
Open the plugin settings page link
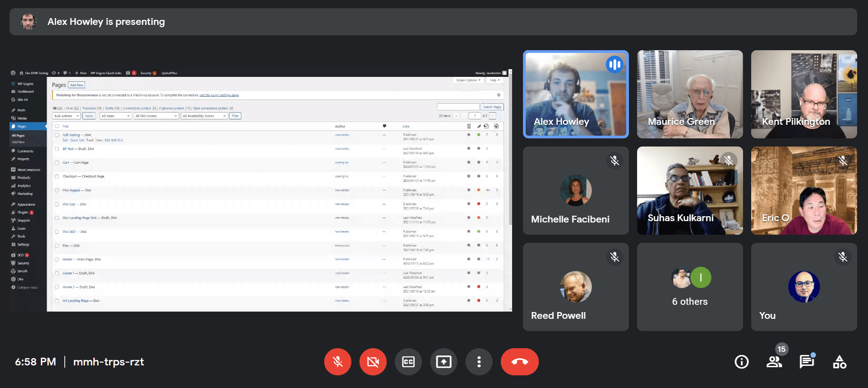[x=219, y=95]
